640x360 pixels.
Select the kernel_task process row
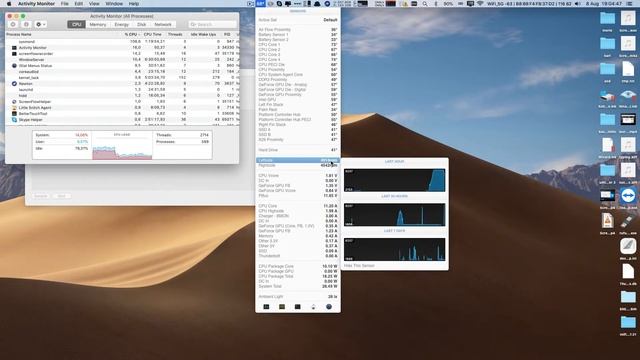(122, 78)
